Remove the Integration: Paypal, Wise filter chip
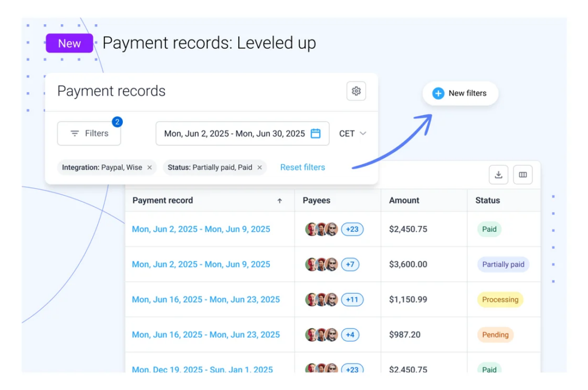This screenshot has width=588, height=390. point(149,167)
